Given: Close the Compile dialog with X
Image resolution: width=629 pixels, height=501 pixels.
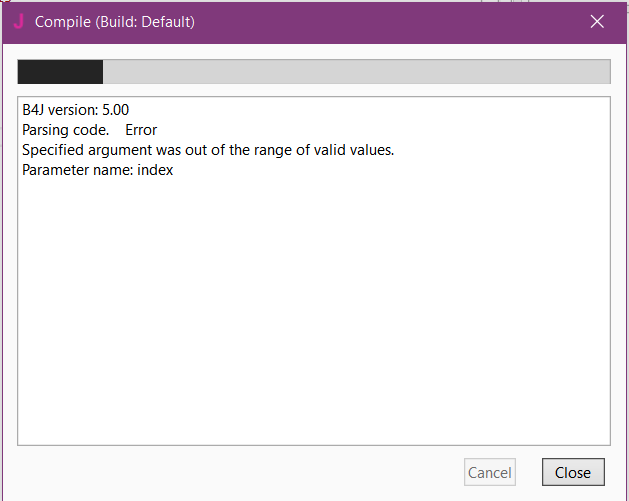Looking at the screenshot, I should click(597, 21).
